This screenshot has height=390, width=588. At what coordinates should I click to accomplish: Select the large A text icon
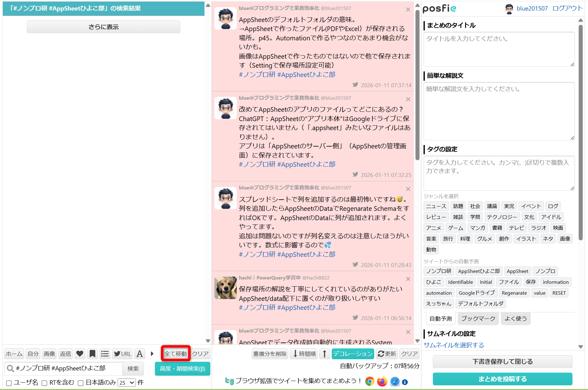(x=140, y=354)
